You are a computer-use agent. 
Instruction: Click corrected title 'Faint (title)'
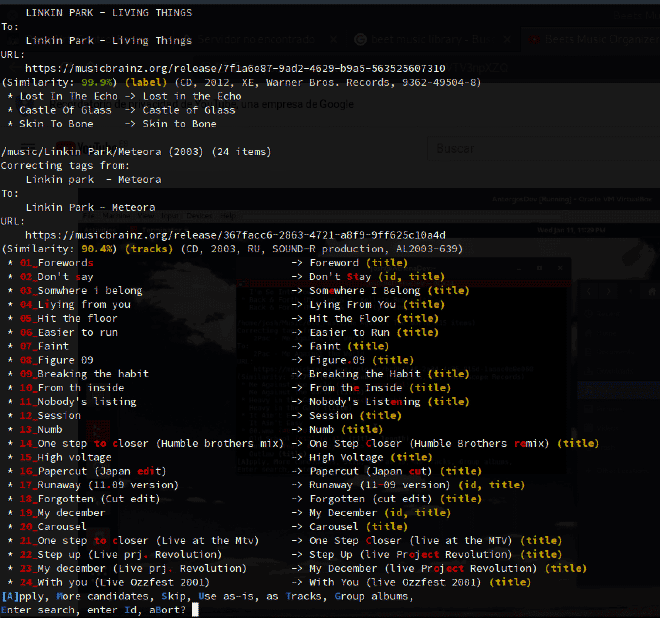349,346
